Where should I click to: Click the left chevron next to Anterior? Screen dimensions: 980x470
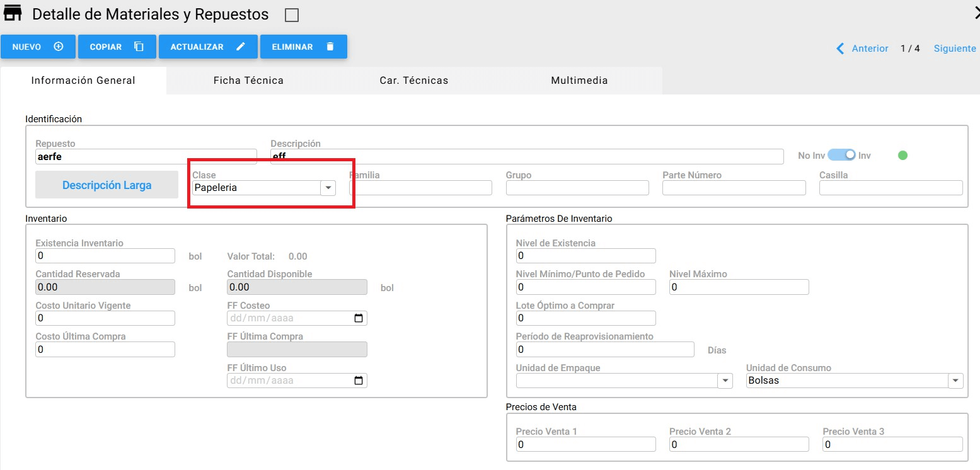(x=840, y=49)
